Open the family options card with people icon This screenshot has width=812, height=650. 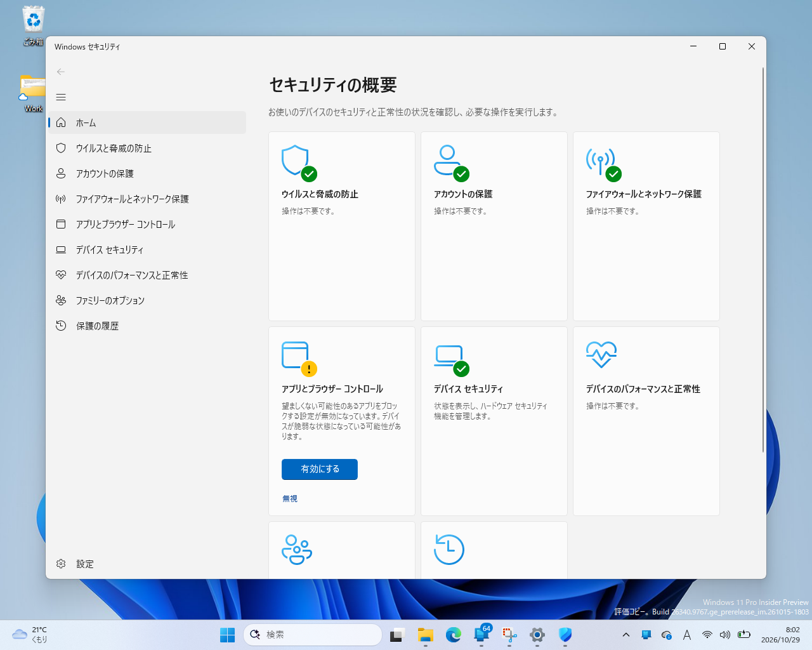pos(342,550)
